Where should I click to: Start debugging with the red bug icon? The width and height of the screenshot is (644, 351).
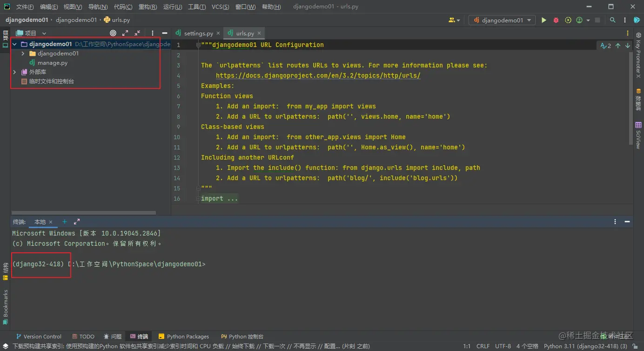click(x=556, y=20)
